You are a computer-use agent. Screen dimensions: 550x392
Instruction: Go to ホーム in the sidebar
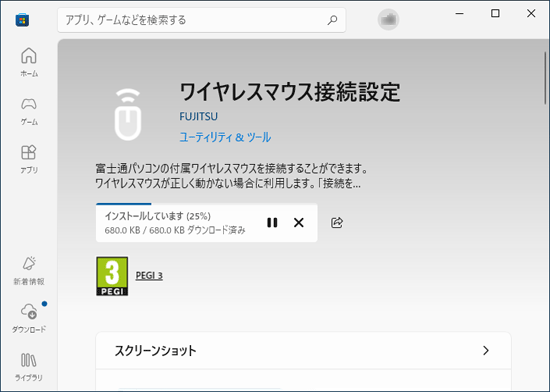pos(29,62)
